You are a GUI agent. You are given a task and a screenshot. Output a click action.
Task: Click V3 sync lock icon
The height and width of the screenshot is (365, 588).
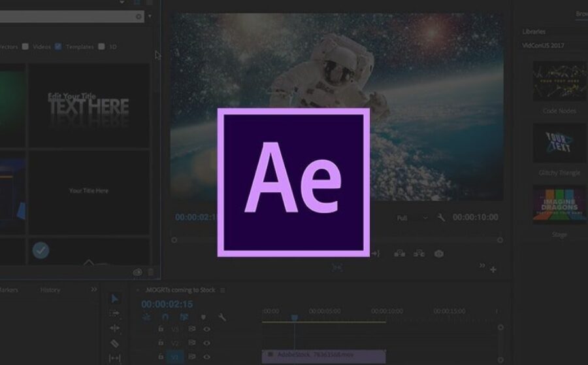coord(192,328)
